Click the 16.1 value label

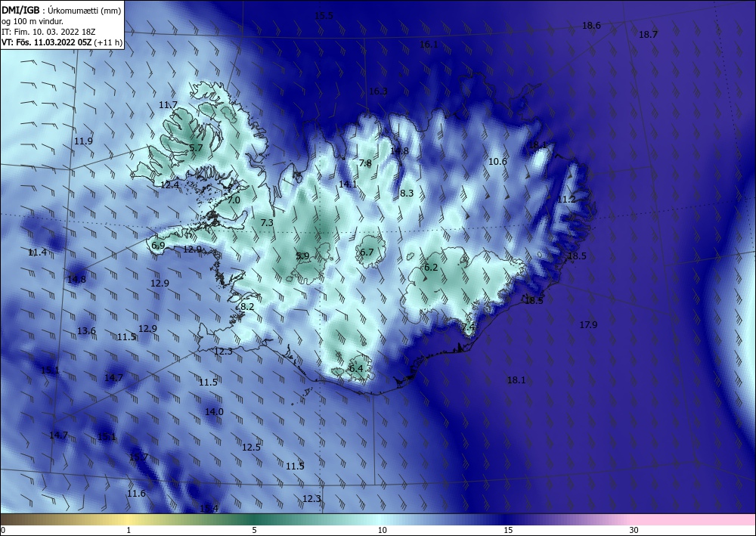coord(429,45)
